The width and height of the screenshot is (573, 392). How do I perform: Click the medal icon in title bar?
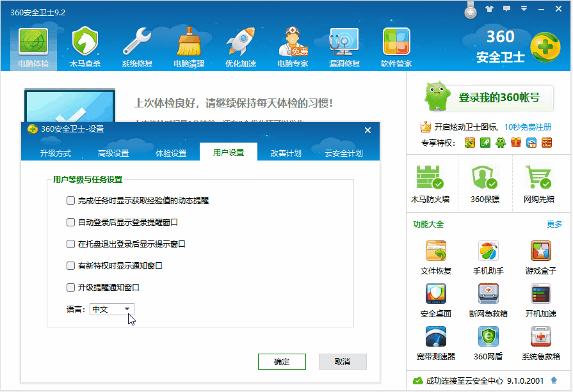471,10
